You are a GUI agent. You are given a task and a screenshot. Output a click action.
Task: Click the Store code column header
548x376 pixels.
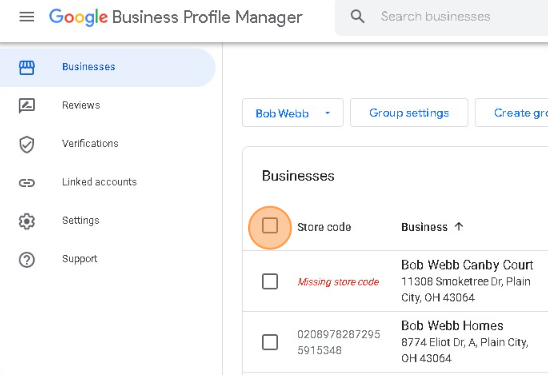point(324,227)
